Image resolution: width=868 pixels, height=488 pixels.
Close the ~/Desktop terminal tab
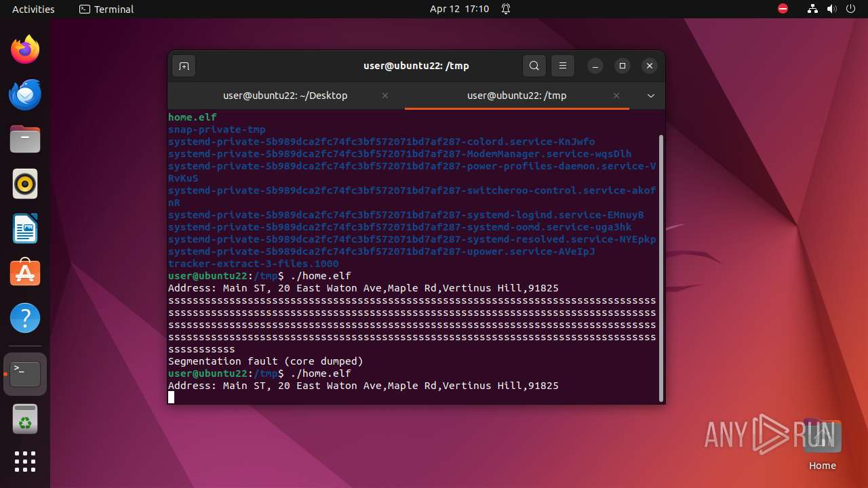pyautogui.click(x=385, y=96)
